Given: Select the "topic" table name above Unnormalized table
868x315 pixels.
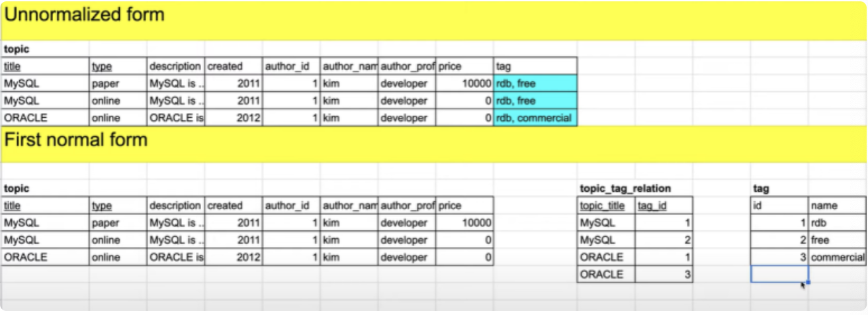Looking at the screenshot, I should coord(45,49).
